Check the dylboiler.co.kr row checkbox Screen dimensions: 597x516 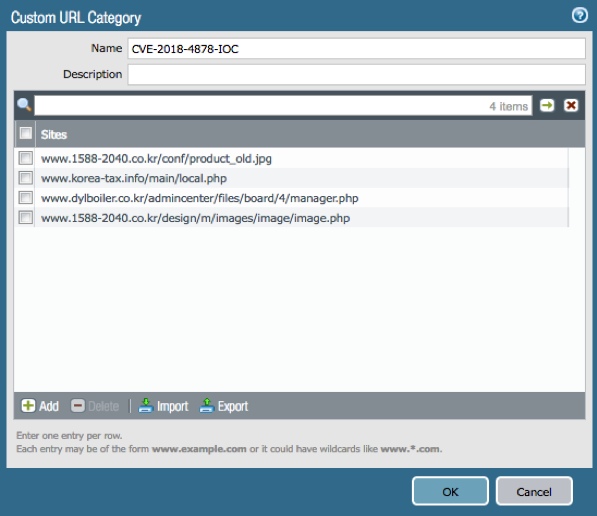click(x=26, y=198)
